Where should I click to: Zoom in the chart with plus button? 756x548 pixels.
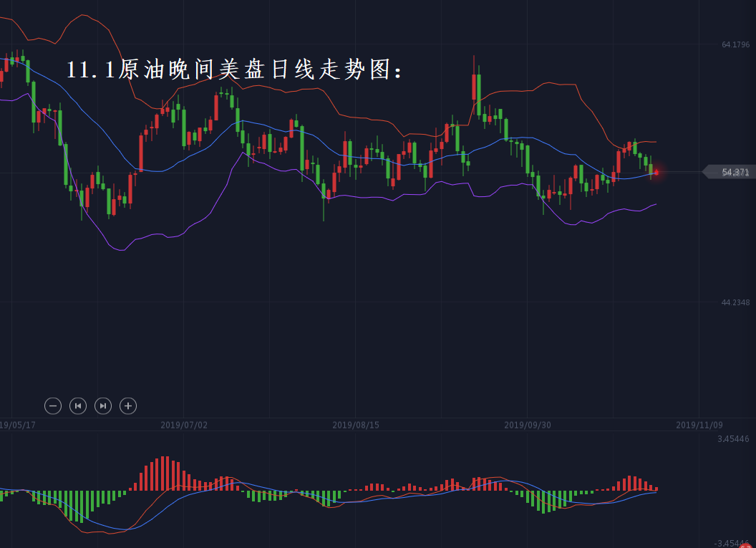coord(128,405)
